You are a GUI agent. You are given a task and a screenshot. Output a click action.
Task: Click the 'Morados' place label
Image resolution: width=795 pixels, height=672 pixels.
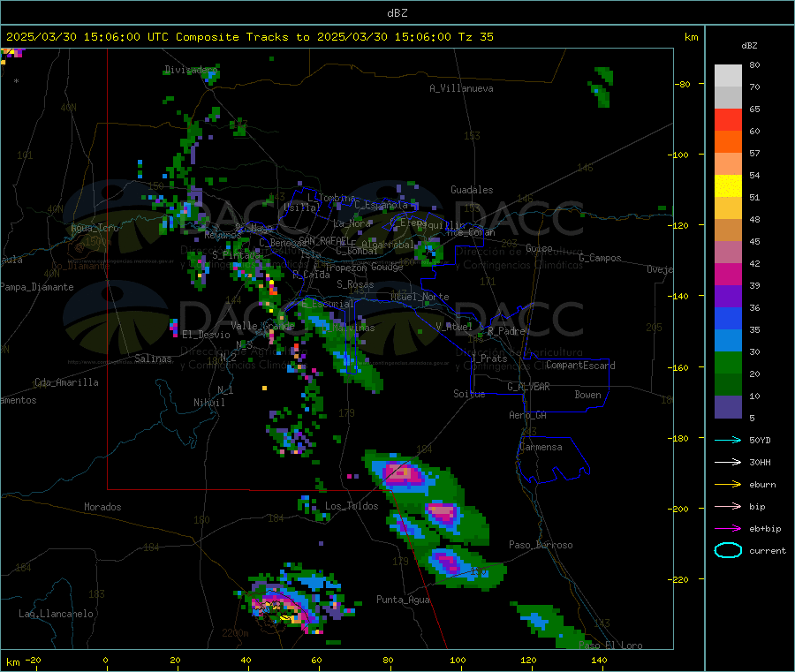point(102,507)
